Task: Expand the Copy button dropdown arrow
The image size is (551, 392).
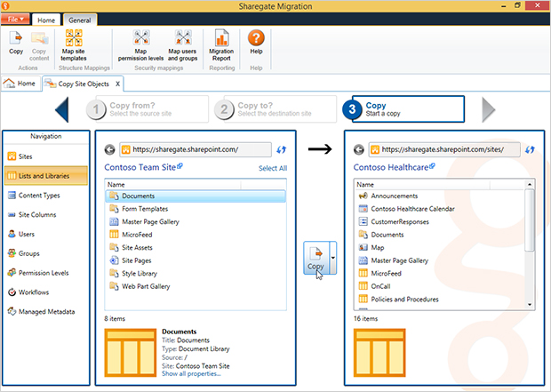Action: [332, 258]
